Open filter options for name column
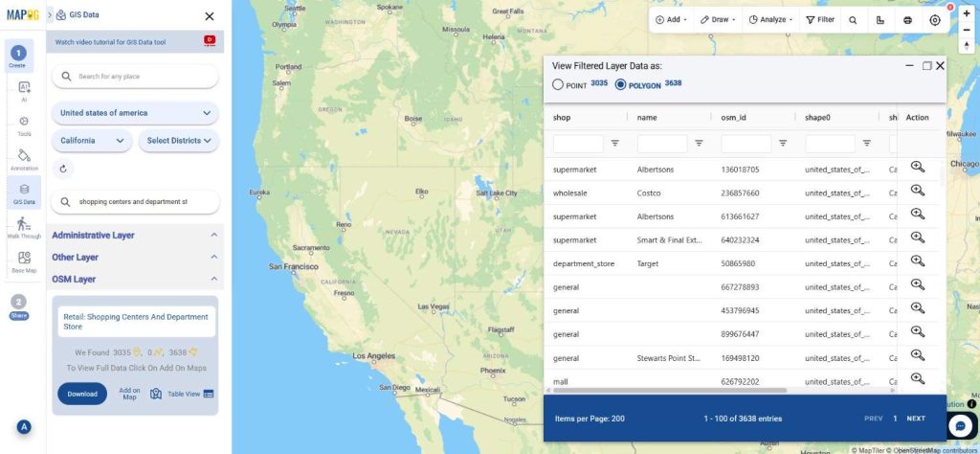980x454 pixels. tap(699, 144)
